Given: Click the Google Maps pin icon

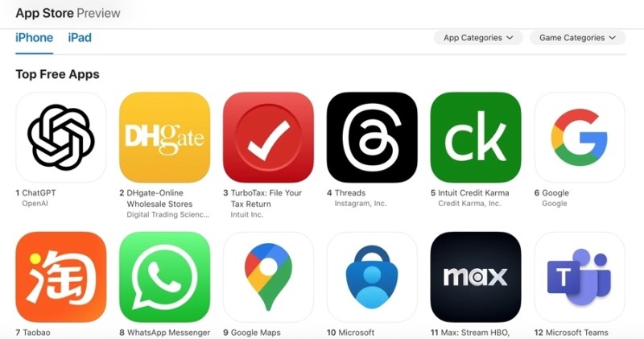Looking at the screenshot, I should pos(268,277).
